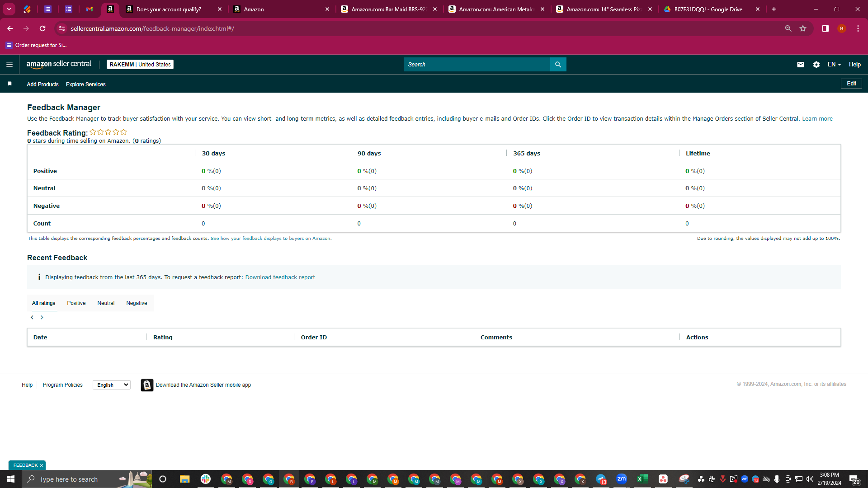Open Program Policies link

point(63,385)
